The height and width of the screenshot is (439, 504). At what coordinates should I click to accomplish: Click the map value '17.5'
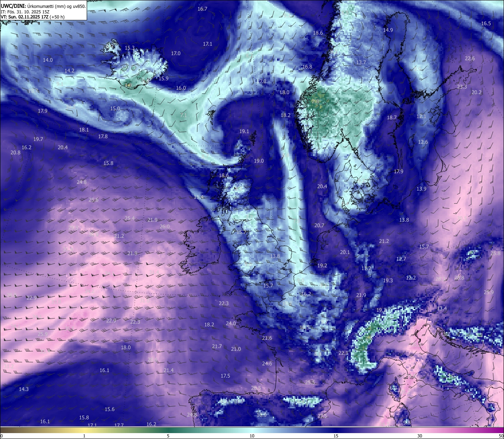click(225, 376)
